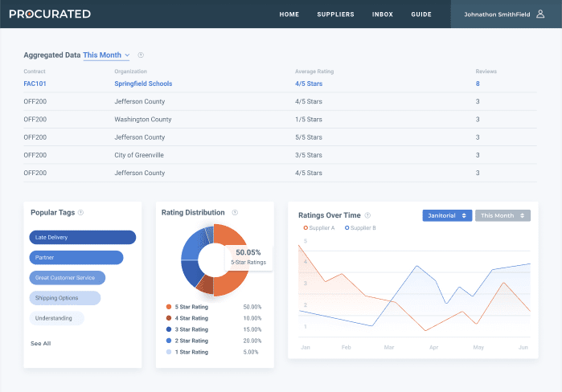
Task: Open help icon beside Aggregated Data
Action: tap(141, 55)
